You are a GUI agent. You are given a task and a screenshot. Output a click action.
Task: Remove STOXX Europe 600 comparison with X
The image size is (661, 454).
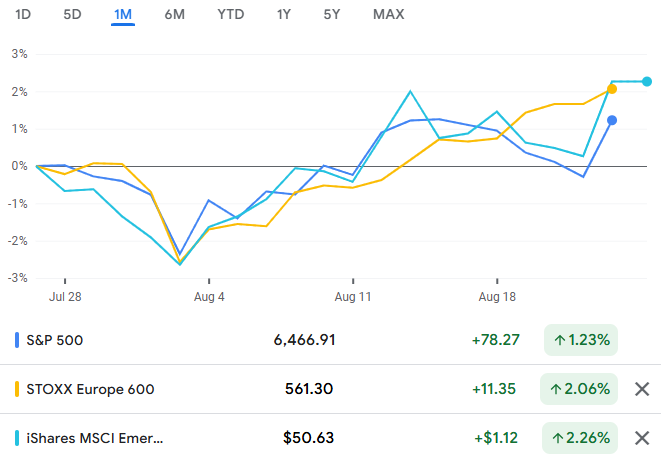pos(642,389)
